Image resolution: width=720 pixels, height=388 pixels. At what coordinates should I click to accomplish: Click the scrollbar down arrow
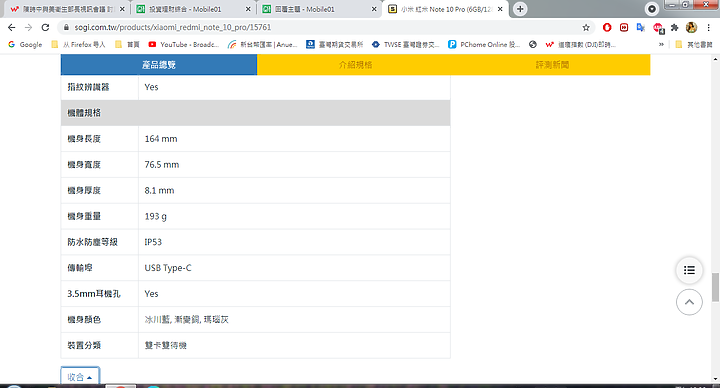click(x=715, y=379)
